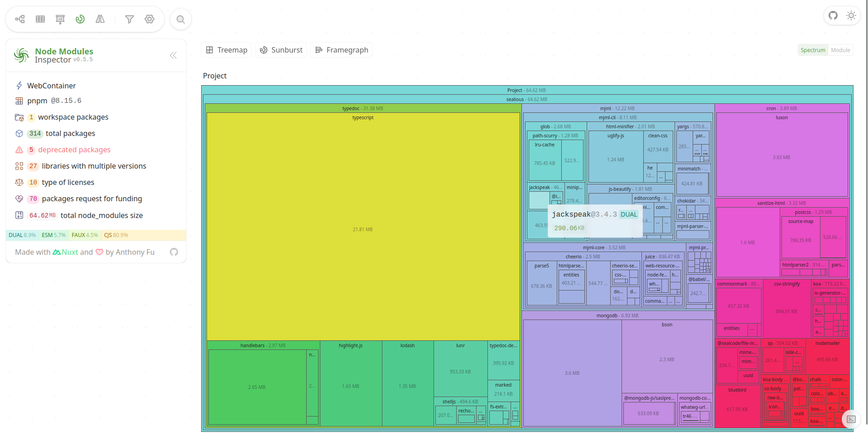The height and width of the screenshot is (436, 868).
Task: Select the Module color mode
Action: [x=840, y=50]
